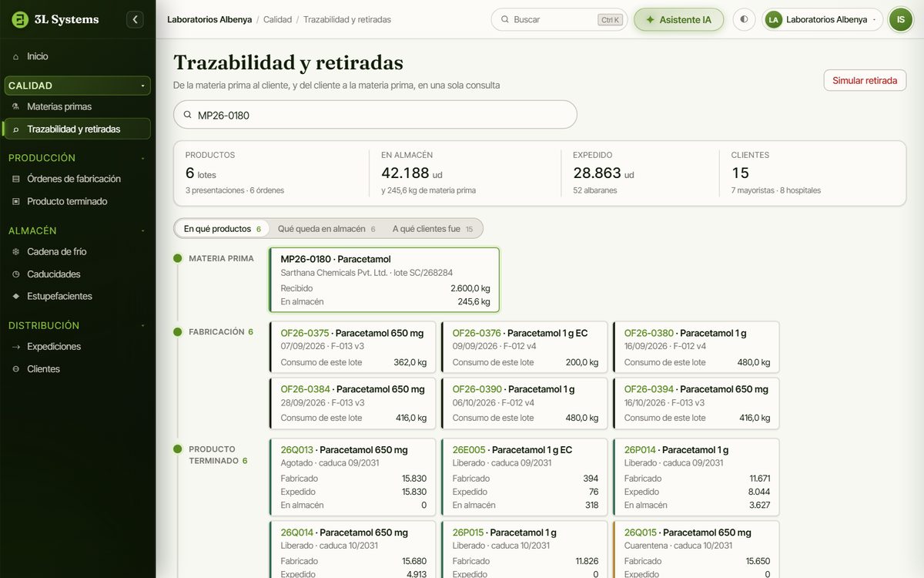The height and width of the screenshot is (578, 924).
Task: Click the Simular retirada button
Action: [865, 80]
